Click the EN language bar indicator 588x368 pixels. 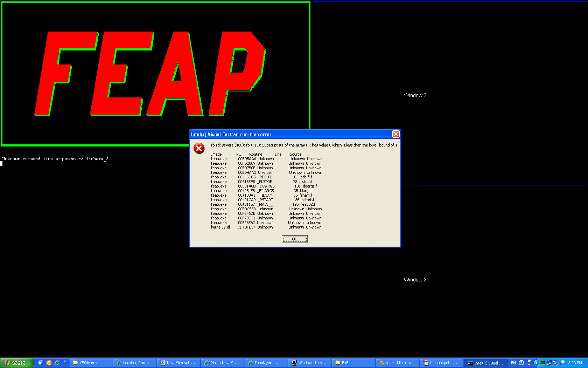pos(513,363)
